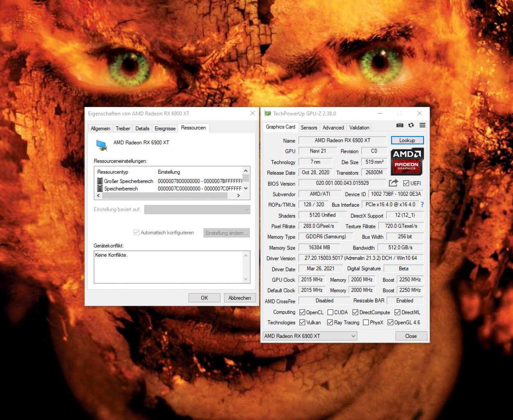Image resolution: width=513 pixels, height=420 pixels.
Task: Switch to the Sensors tab in GPU-Z
Action: [x=309, y=128]
